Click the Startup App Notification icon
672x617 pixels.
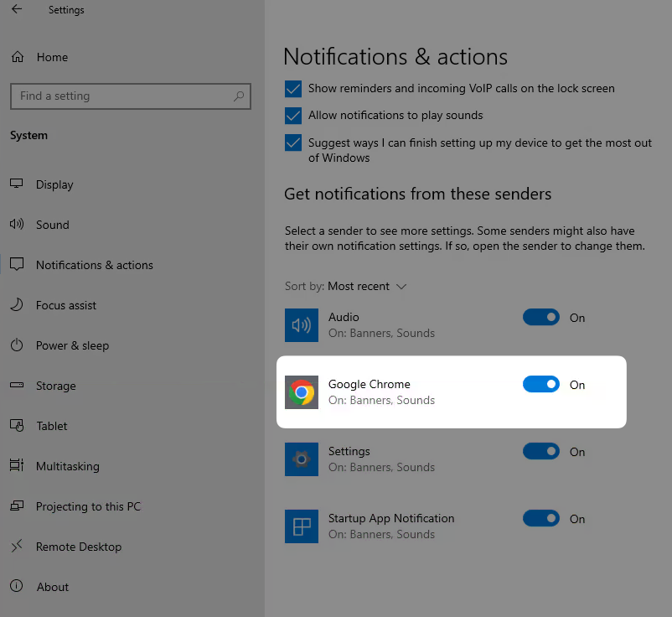tap(302, 526)
